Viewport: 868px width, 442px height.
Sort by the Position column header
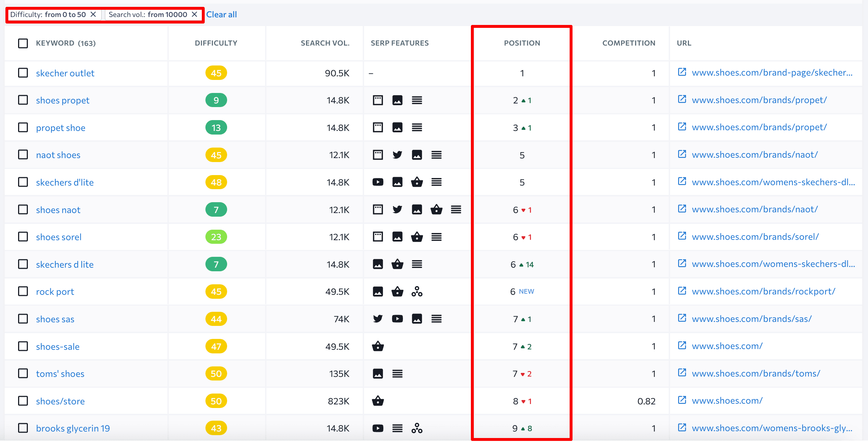point(522,43)
